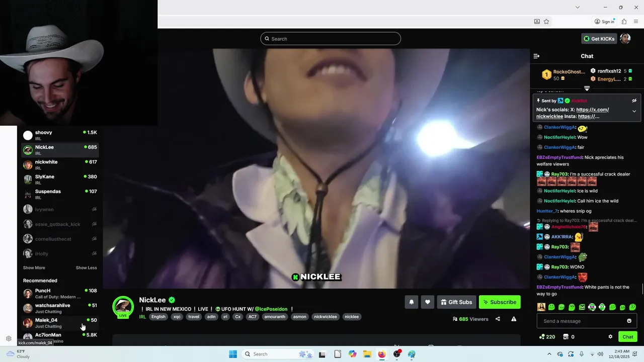Open the browser hamburger menu

click(x=636, y=22)
